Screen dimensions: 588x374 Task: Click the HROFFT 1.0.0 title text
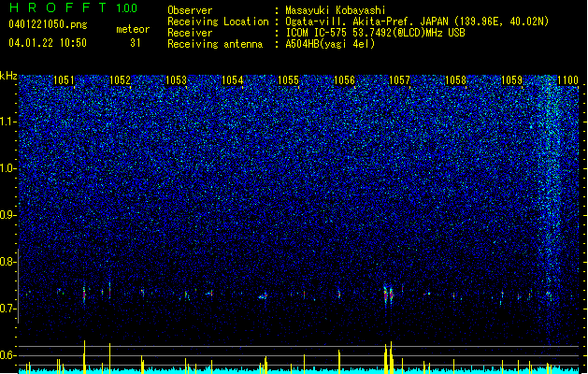pyautogui.click(x=74, y=7)
